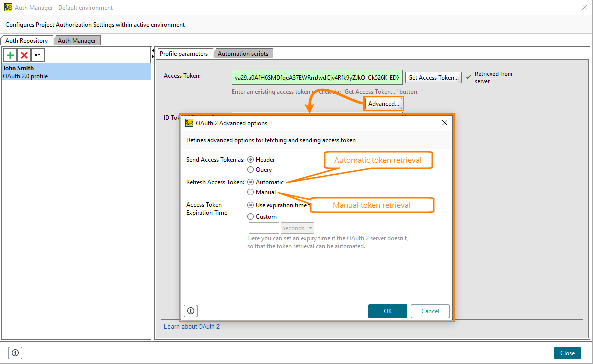Open the Automation scripts tab
Image resolution: width=593 pixels, height=364 pixels.
243,53
